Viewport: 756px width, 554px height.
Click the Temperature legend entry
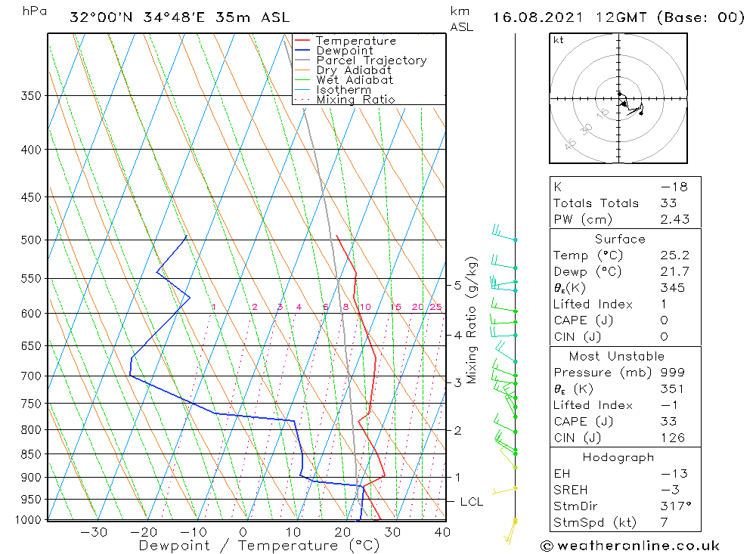click(356, 41)
